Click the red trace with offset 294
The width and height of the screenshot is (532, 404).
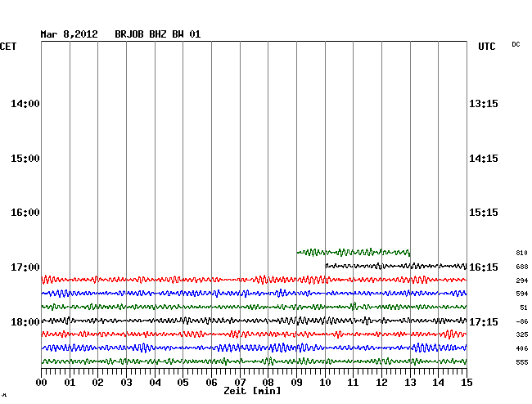(254, 280)
